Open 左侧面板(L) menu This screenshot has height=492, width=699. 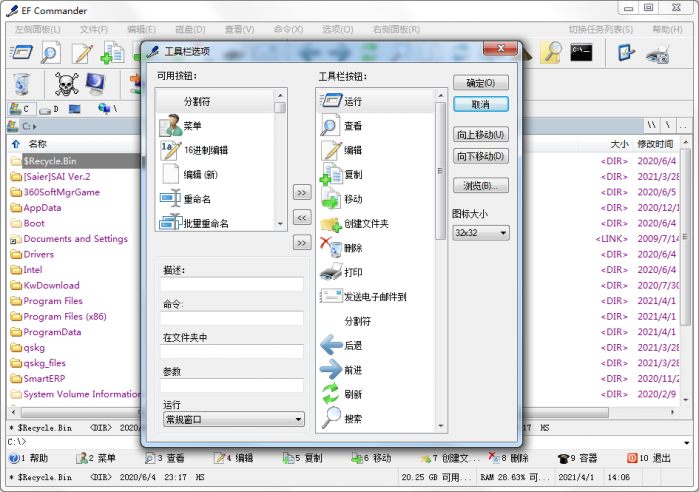pyautogui.click(x=37, y=29)
